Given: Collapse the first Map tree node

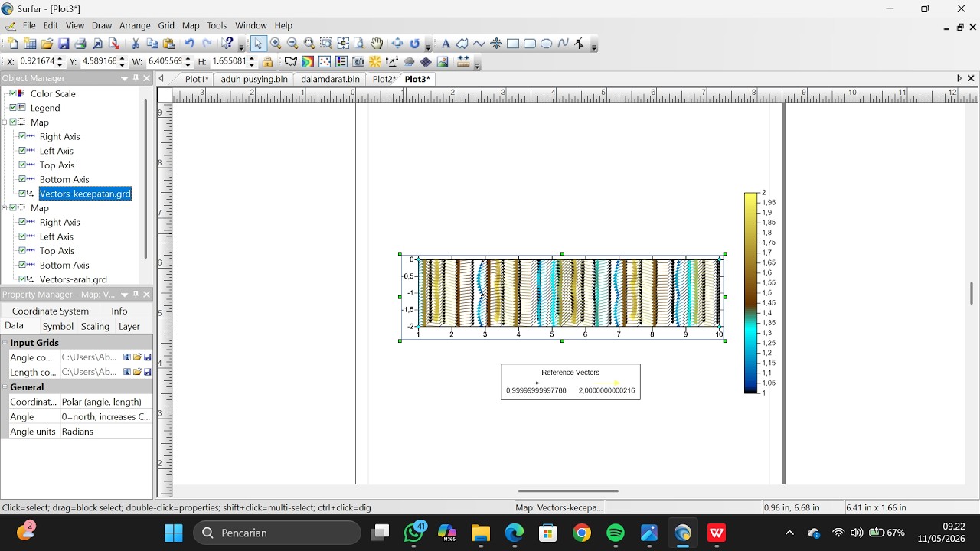Looking at the screenshot, I should tap(5, 122).
